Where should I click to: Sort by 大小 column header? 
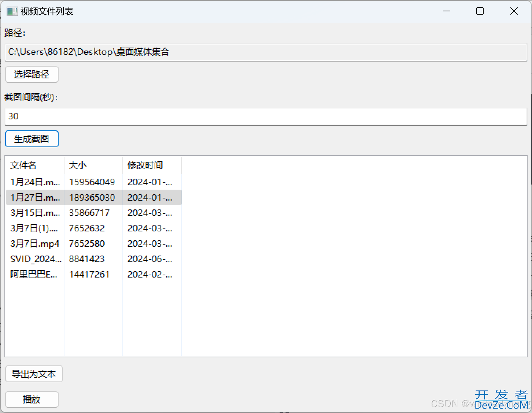93,165
